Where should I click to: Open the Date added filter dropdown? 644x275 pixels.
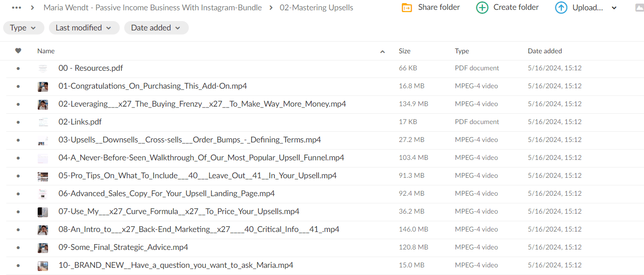pos(156,28)
